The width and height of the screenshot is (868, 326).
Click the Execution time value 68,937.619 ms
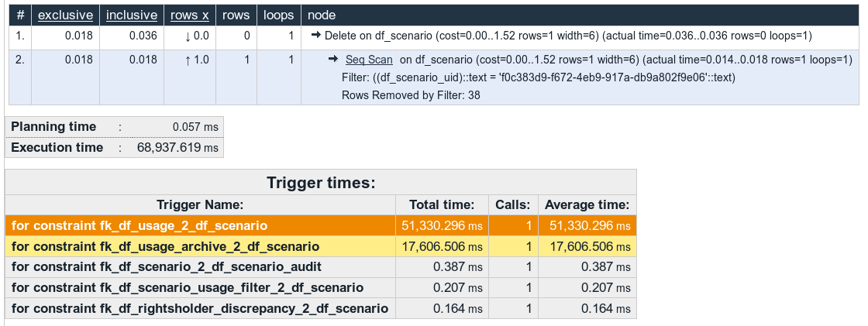pyautogui.click(x=177, y=148)
